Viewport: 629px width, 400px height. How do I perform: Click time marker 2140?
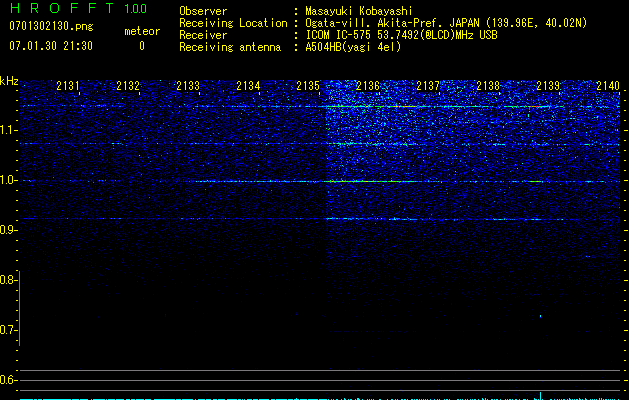(x=608, y=86)
